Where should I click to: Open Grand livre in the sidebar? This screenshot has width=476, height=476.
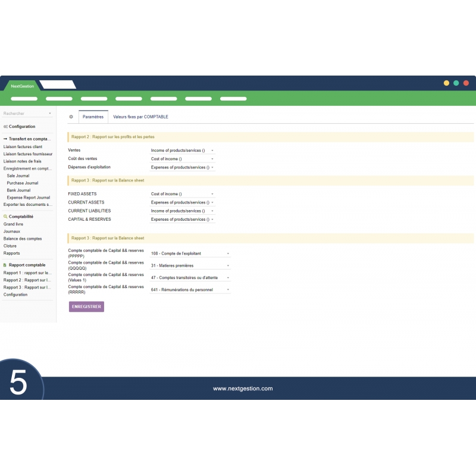click(13, 224)
